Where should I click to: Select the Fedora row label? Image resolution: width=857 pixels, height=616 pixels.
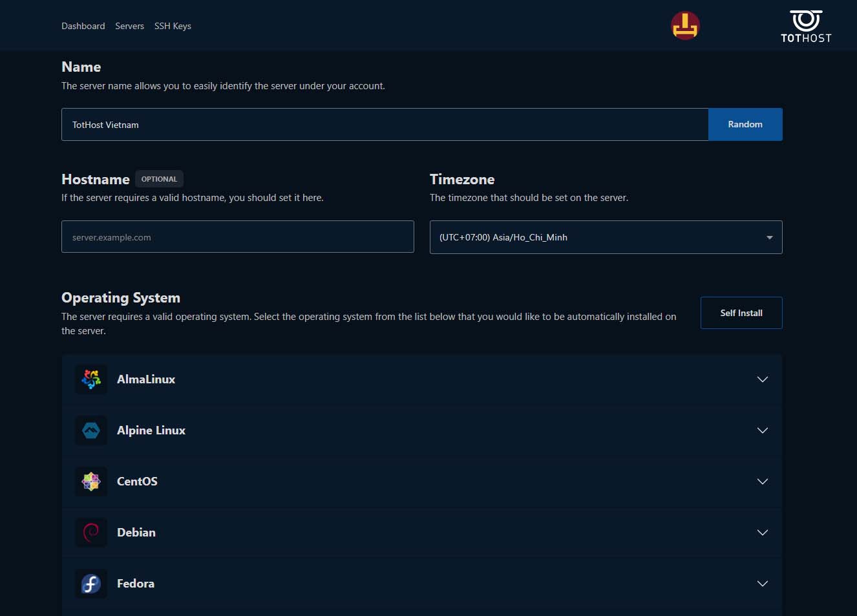[136, 584]
